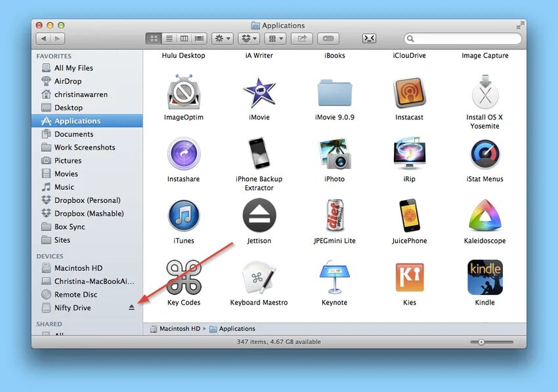The width and height of the screenshot is (558, 392).
Task: Select the iTunes app icon
Action: [x=184, y=215]
